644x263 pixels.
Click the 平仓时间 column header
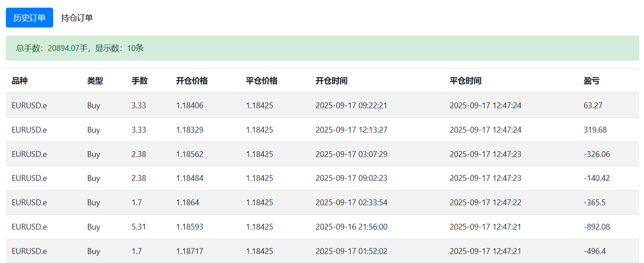tap(466, 81)
